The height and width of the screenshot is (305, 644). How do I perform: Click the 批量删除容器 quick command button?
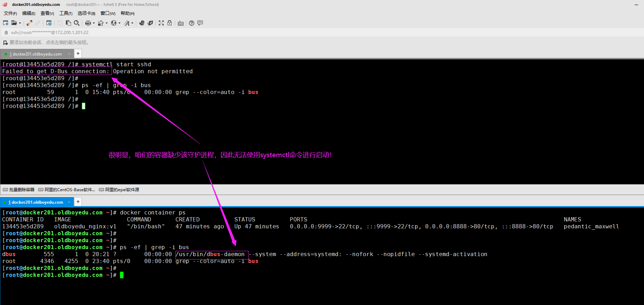click(19, 189)
